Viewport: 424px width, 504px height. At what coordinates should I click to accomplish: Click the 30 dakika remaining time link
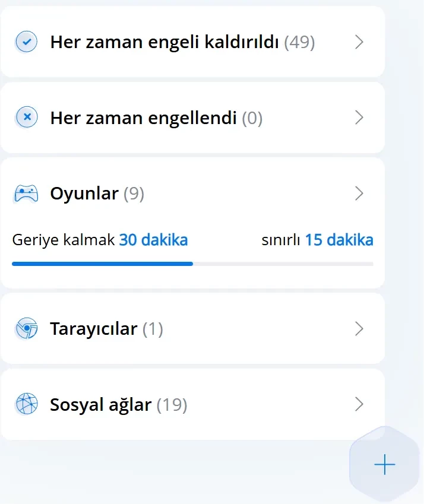tap(153, 240)
